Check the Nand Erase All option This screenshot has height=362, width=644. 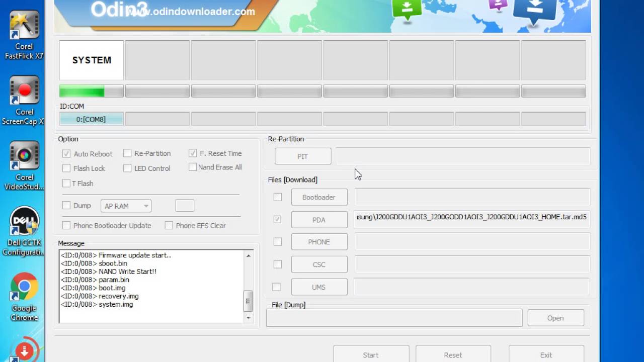point(193,167)
